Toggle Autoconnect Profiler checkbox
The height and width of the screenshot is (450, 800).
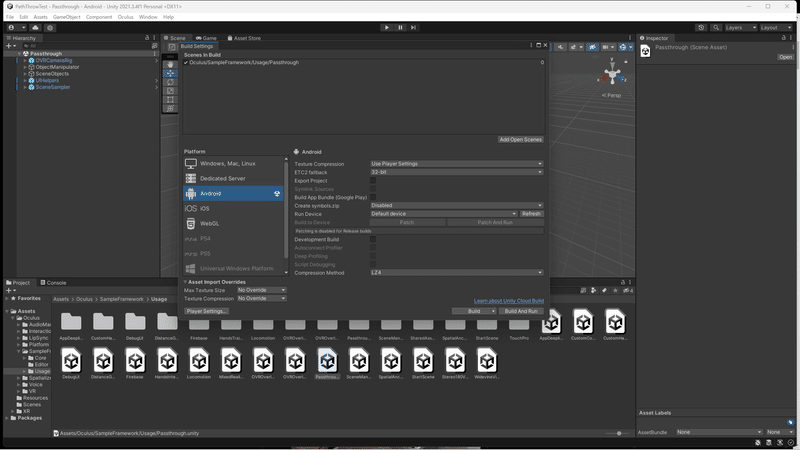coord(373,248)
